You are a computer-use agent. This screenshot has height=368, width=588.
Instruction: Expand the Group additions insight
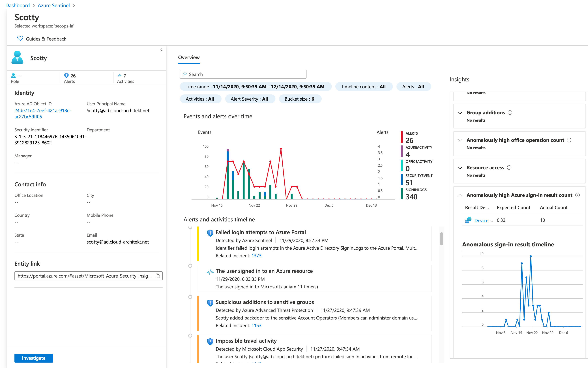(x=460, y=113)
